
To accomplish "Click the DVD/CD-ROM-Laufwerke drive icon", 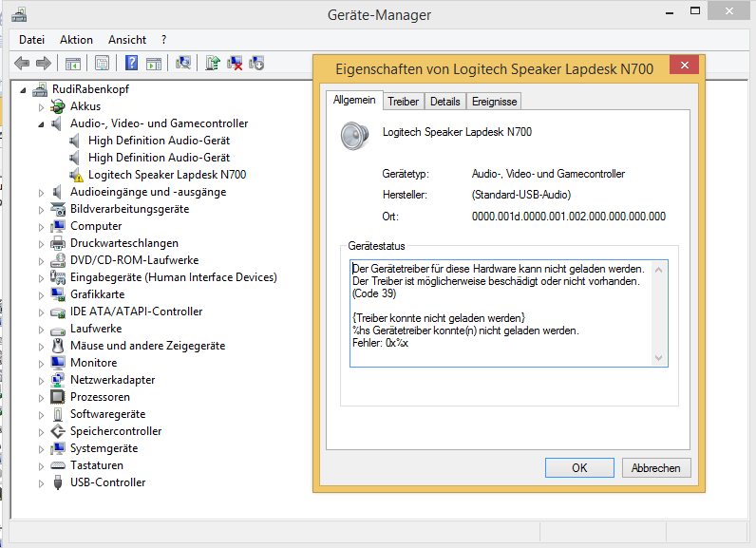I will coord(58,260).
